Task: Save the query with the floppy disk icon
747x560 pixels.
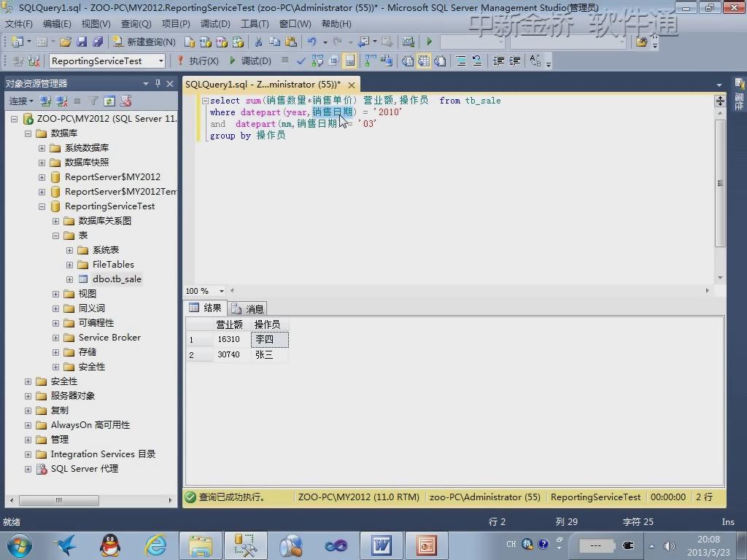Action: (x=82, y=42)
